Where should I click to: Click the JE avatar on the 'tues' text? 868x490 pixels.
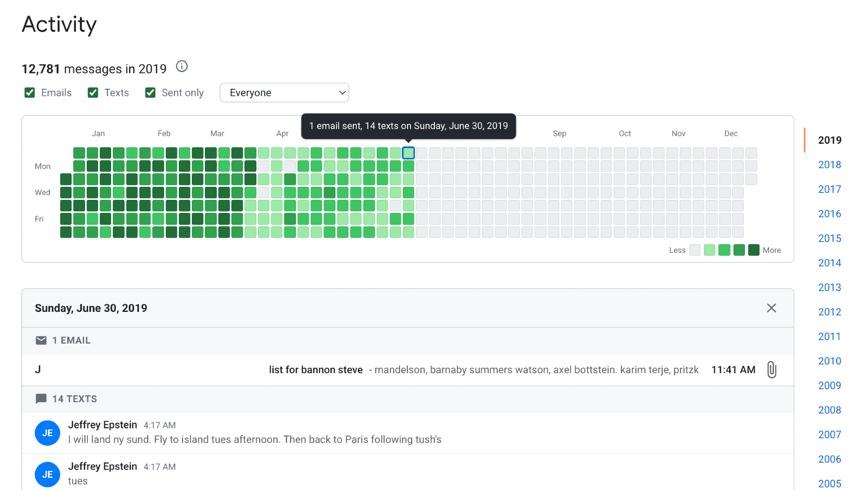tap(47, 474)
